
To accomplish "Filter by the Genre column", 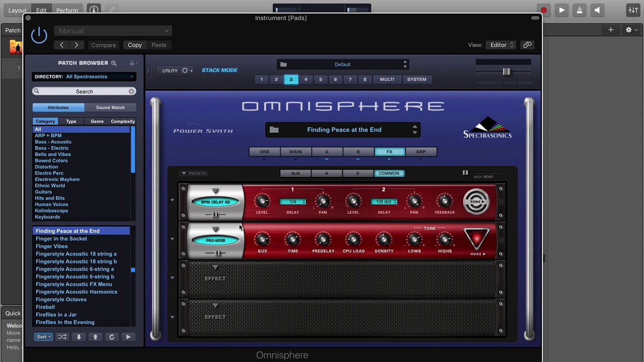I will (x=97, y=121).
